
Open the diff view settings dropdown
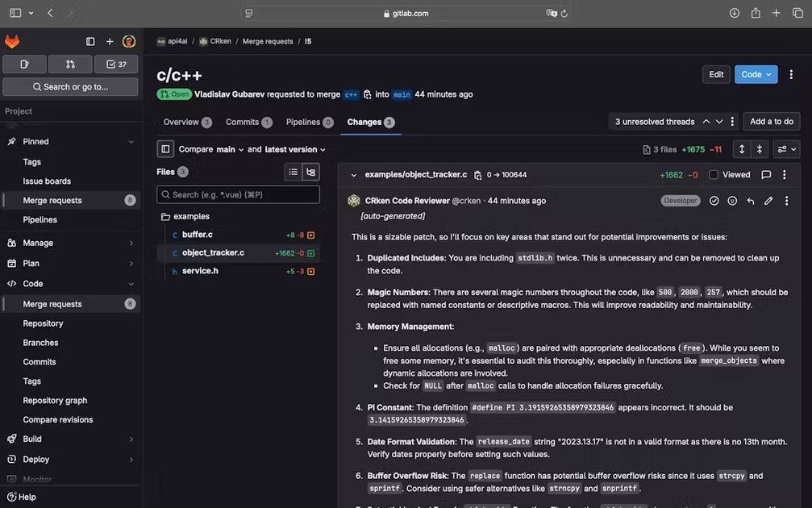coord(786,148)
